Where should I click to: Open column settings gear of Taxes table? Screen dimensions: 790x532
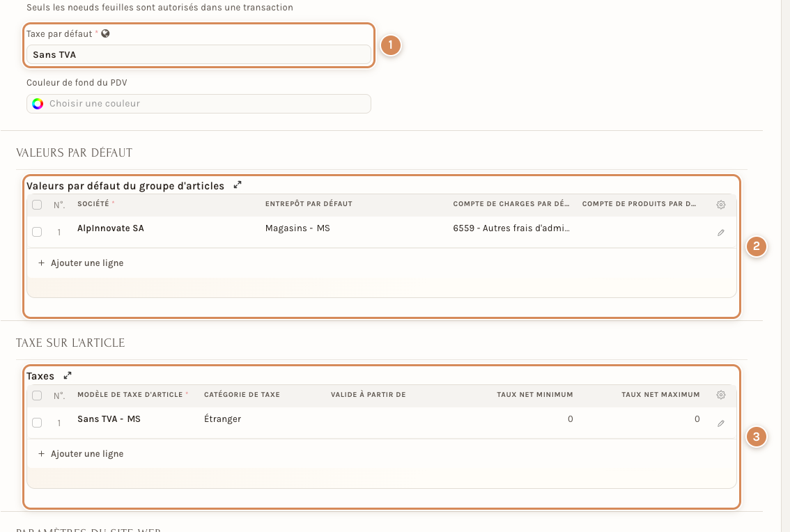coord(721,395)
